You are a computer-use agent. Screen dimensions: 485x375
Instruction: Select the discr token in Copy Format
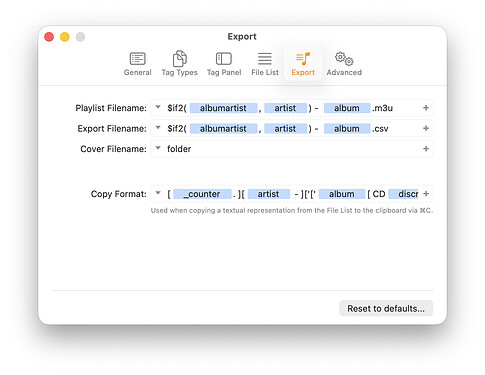[404, 194]
